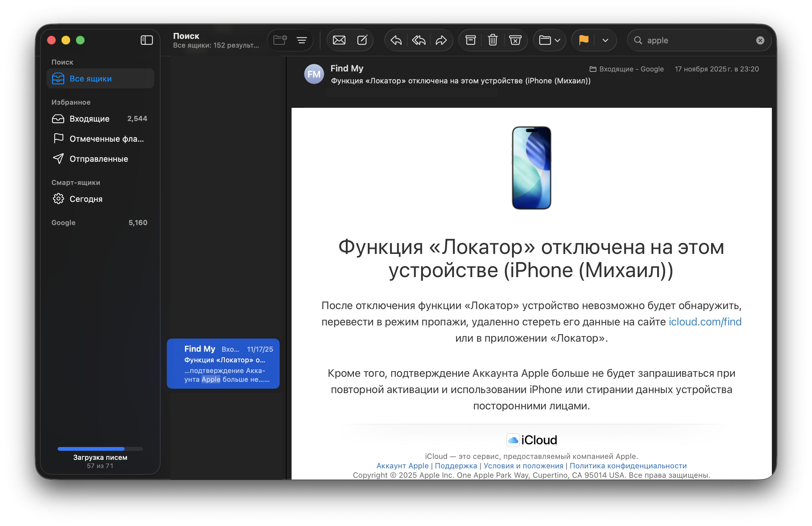Open the icloud.com/find link
Screen dimensions: 812x526
pyautogui.click(x=705, y=322)
